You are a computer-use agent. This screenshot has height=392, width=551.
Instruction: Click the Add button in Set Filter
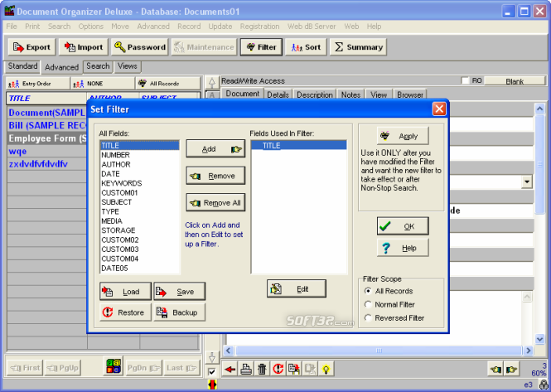coord(215,148)
